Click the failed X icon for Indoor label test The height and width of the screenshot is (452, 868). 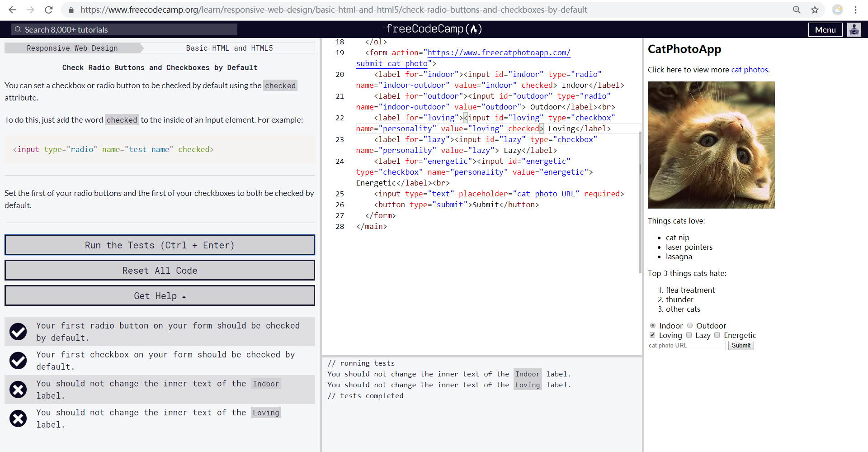(18, 390)
